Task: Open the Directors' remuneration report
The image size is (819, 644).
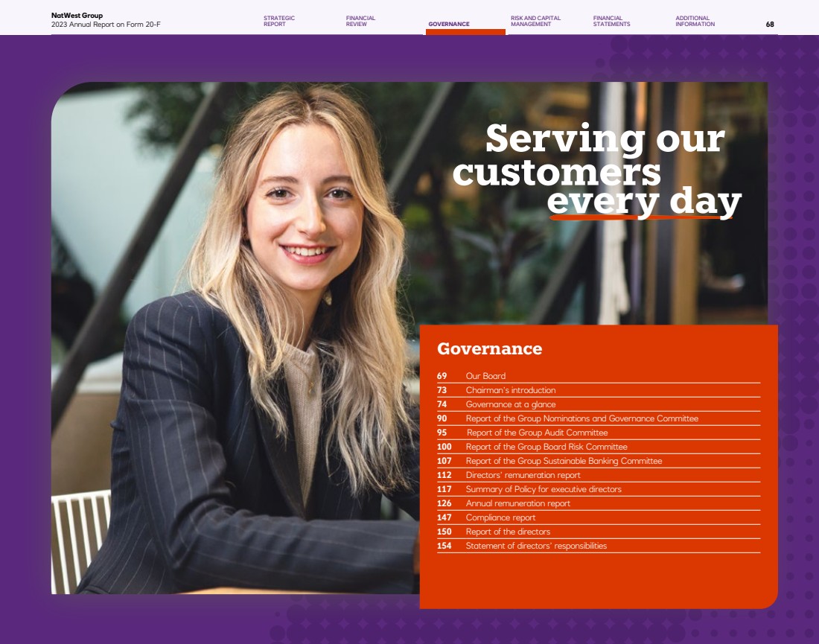Action: (599, 475)
